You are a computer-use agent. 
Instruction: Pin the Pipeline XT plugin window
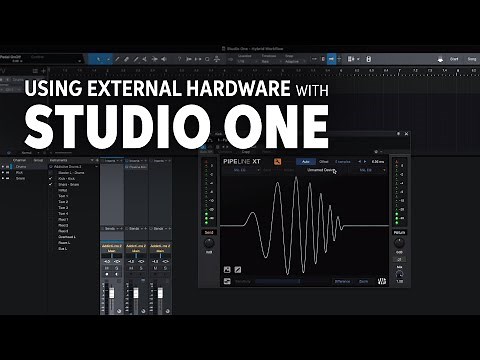(x=398, y=134)
